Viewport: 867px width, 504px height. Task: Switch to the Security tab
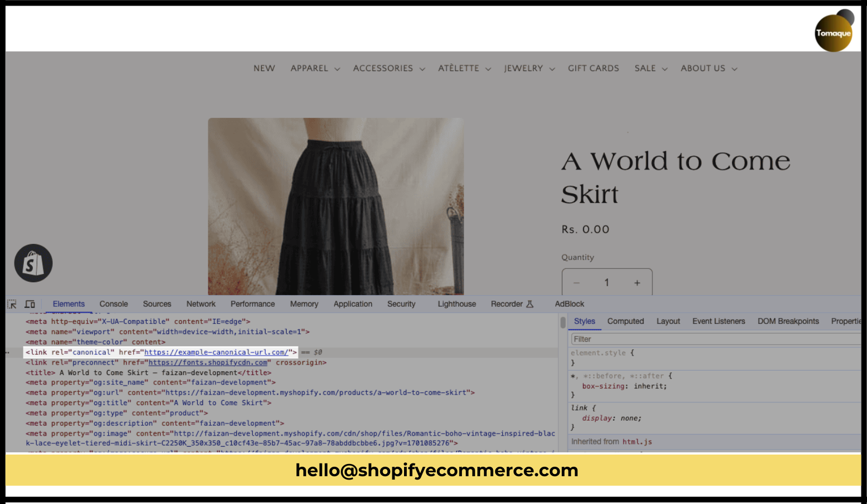click(401, 304)
